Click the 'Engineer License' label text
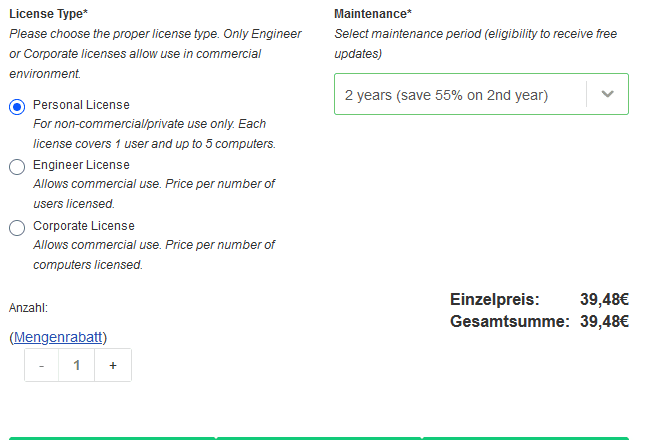This screenshot has height=440, width=648. pos(81,165)
